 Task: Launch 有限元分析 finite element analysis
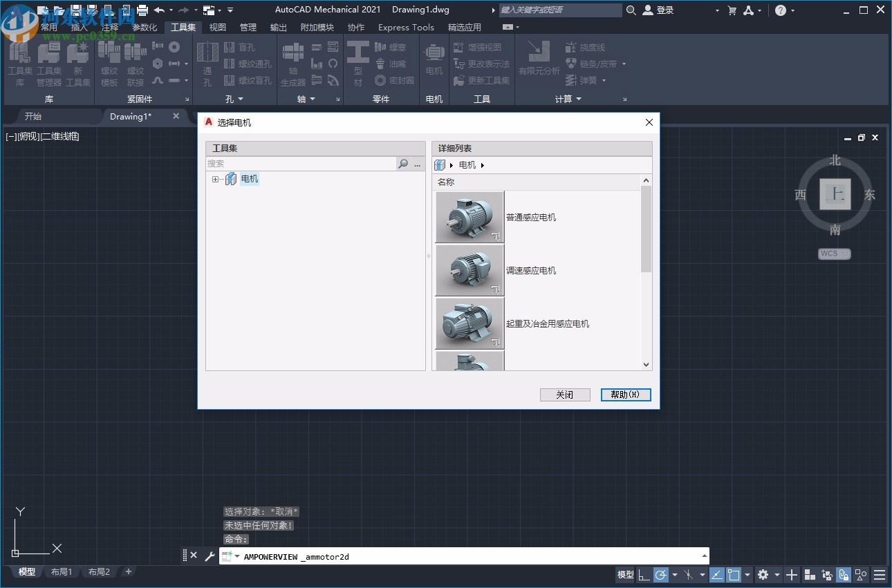[539, 62]
